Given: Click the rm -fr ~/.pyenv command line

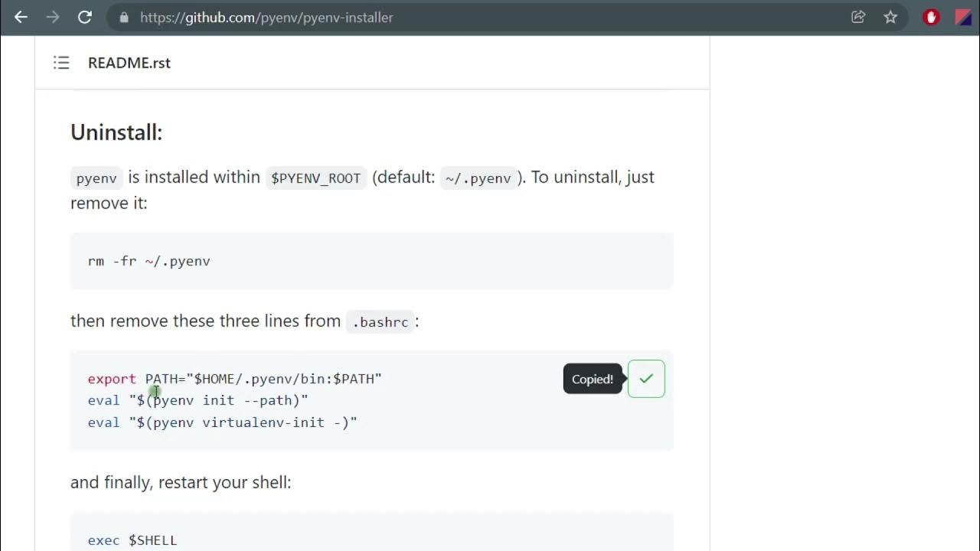Looking at the screenshot, I should (x=149, y=261).
